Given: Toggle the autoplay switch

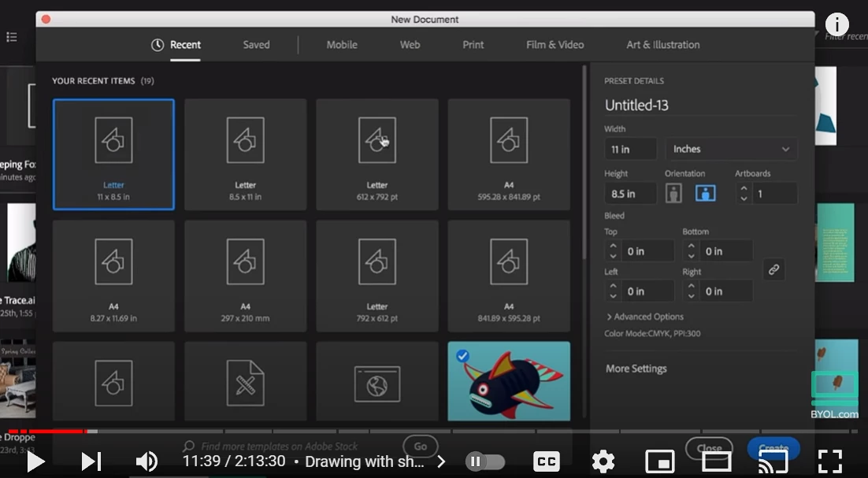Looking at the screenshot, I should pos(485,461).
